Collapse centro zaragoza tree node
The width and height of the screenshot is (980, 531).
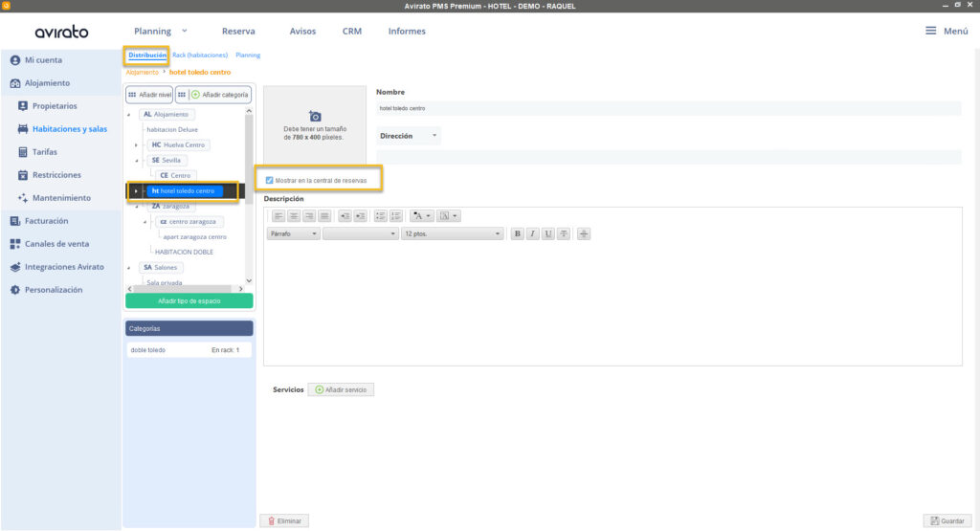(x=145, y=222)
